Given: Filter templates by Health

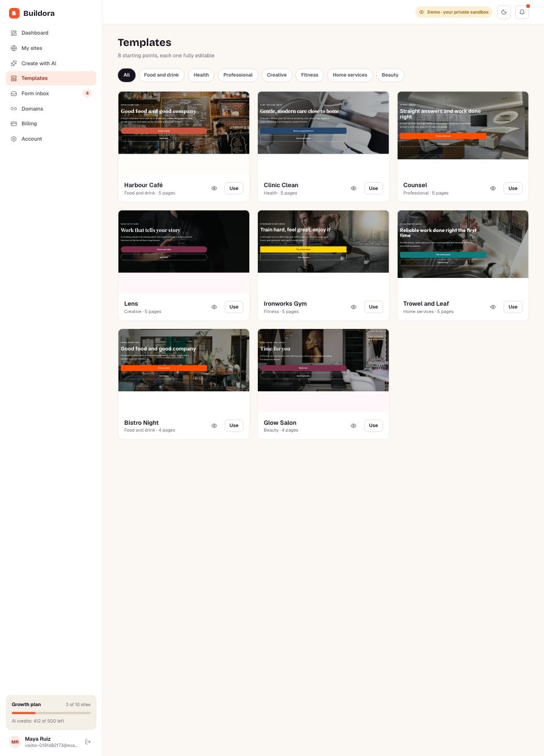Looking at the screenshot, I should (x=201, y=75).
